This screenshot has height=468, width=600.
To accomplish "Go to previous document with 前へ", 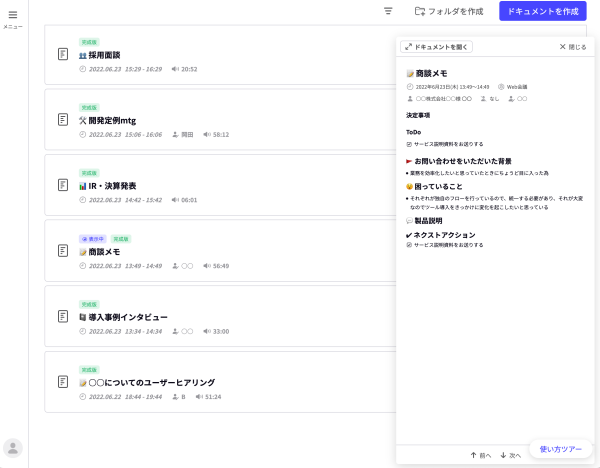I will [x=480, y=455].
